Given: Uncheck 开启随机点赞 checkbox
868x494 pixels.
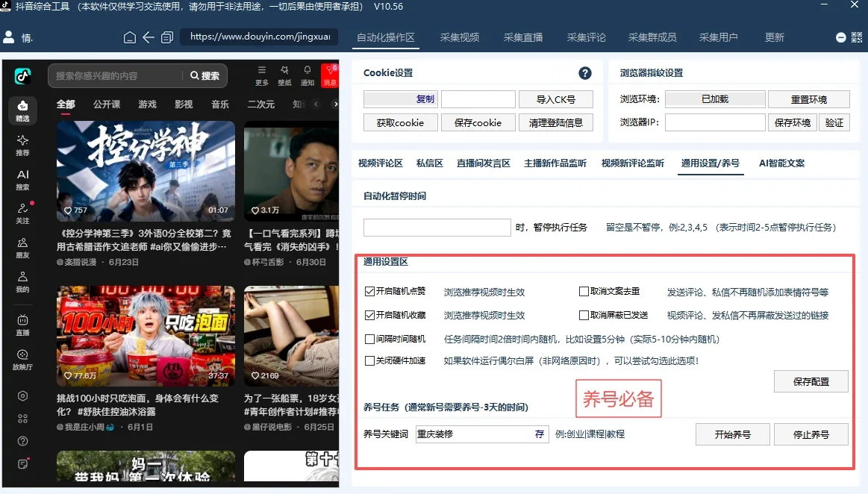Looking at the screenshot, I should click(369, 292).
